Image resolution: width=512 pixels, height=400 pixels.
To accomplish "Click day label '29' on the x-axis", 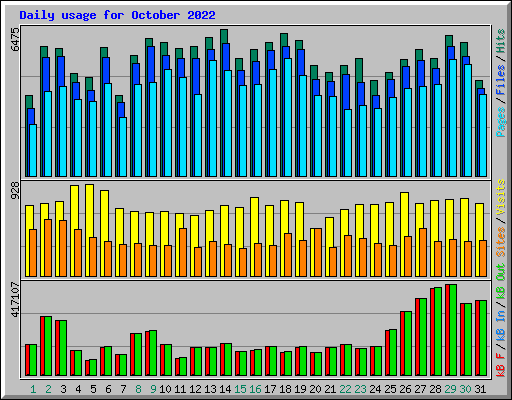I will click(x=450, y=389).
